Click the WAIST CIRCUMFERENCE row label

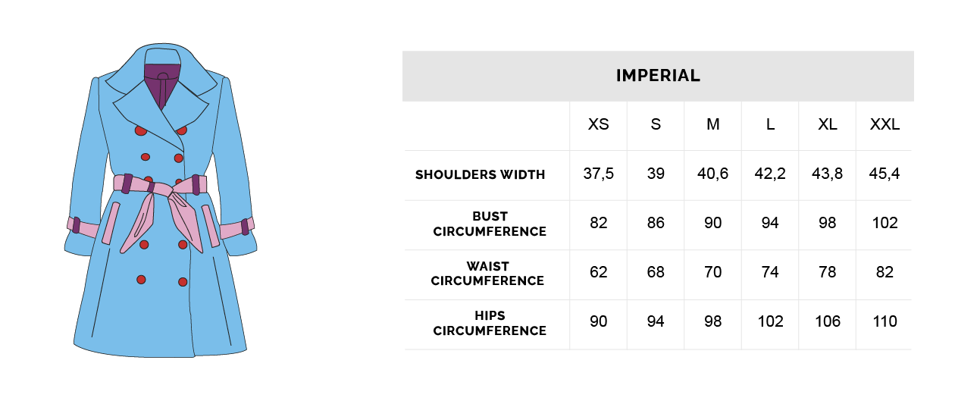click(488, 274)
